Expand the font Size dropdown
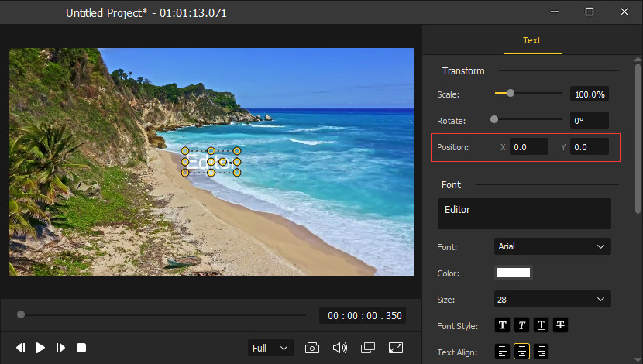 [552, 299]
